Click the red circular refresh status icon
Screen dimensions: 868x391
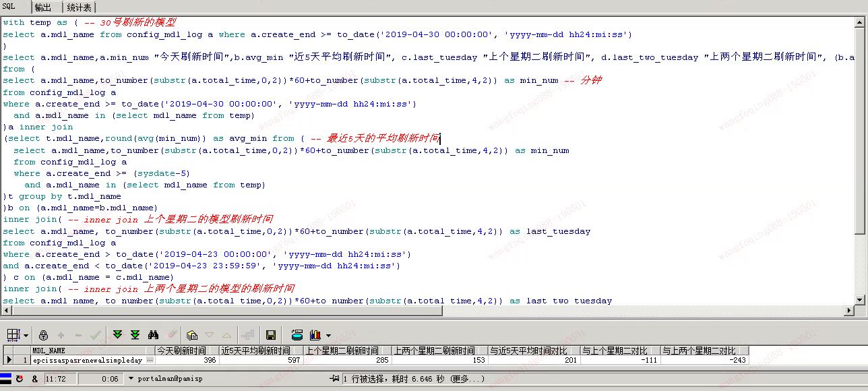point(20,379)
